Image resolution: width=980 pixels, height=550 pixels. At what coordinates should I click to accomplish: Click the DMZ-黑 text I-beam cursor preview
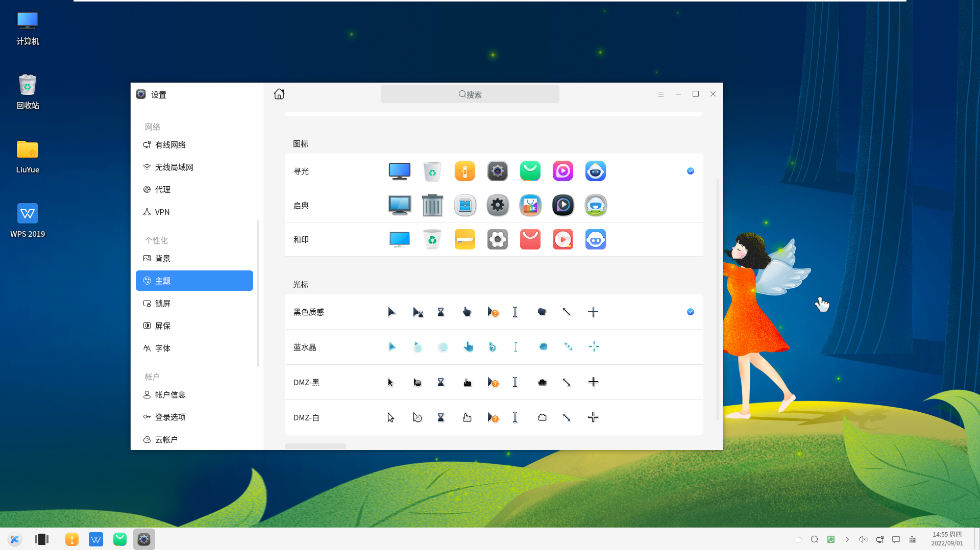coord(515,382)
